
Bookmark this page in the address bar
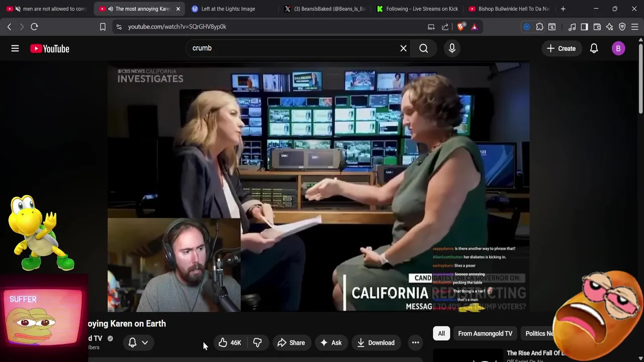[103, 27]
